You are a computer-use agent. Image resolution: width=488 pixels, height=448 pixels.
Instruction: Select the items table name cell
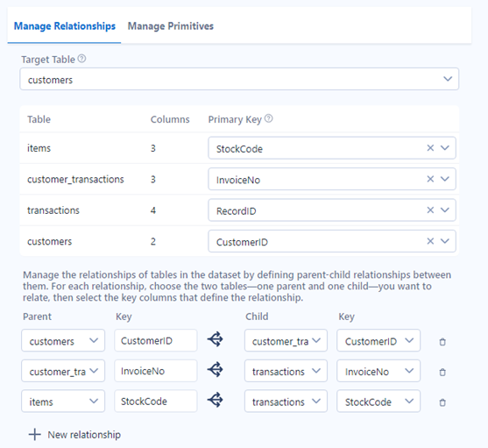click(39, 148)
